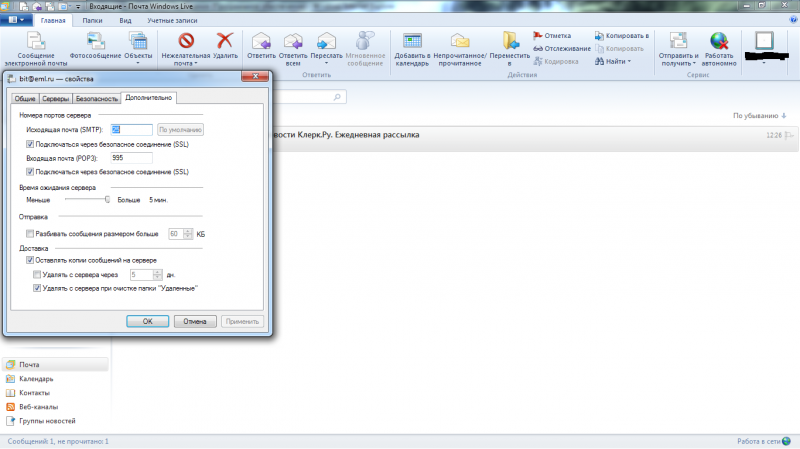Enable Удалять с сервера через
Image resolution: width=800 pixels, height=449 pixels.
point(37,275)
